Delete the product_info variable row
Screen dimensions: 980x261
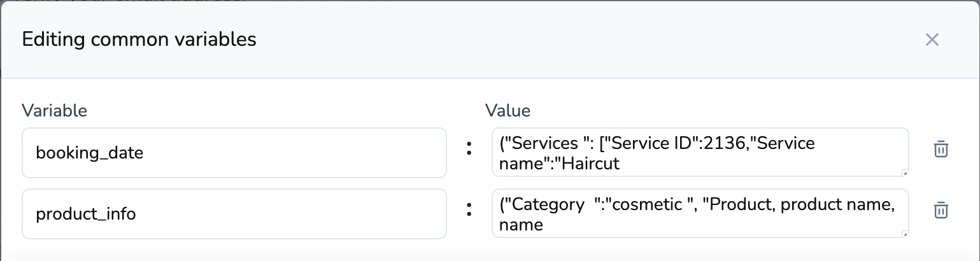(x=941, y=211)
